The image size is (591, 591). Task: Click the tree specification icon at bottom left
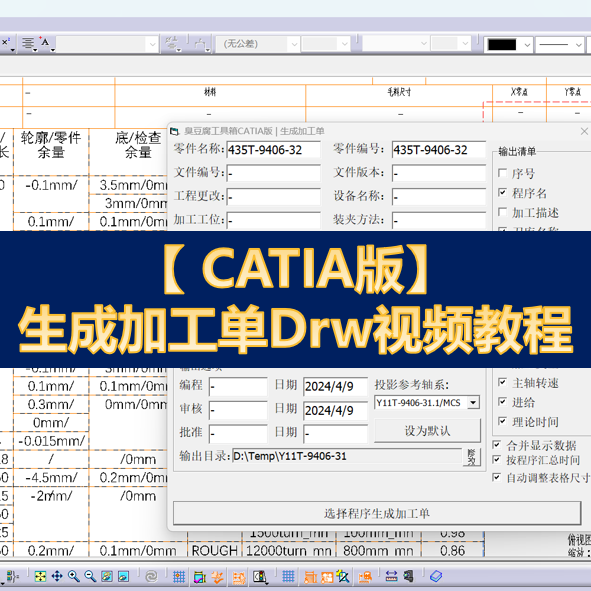tap(12, 576)
